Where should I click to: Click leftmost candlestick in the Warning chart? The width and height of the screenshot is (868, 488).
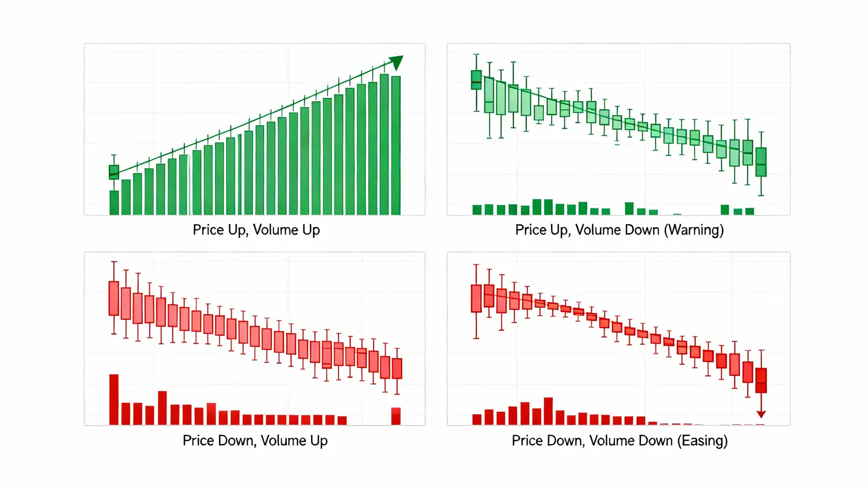476,80
